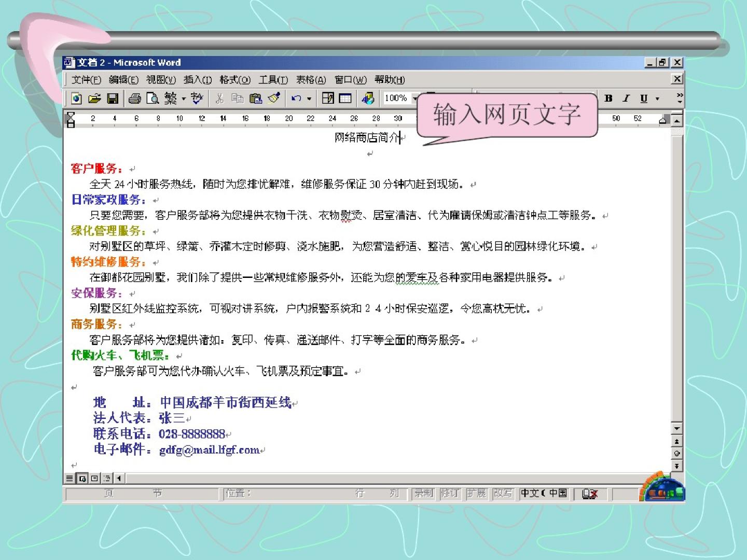Screen dimensions: 747x560
Task: Toggle Bold formatting button
Action: [608, 99]
